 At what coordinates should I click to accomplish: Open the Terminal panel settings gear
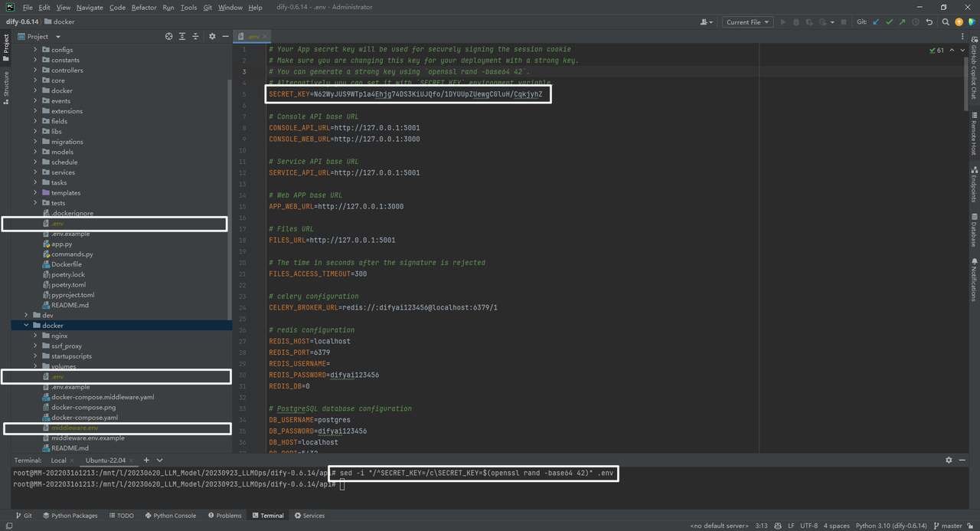tap(948, 460)
